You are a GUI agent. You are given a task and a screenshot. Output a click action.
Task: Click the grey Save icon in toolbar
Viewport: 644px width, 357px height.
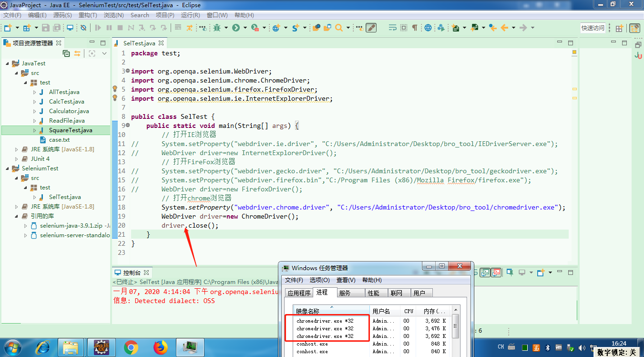coord(45,28)
